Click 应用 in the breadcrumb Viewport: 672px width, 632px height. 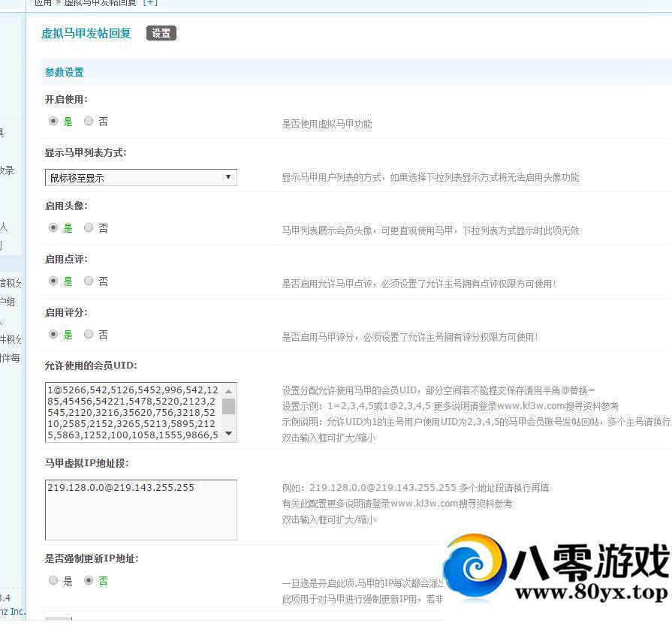(43, 2)
